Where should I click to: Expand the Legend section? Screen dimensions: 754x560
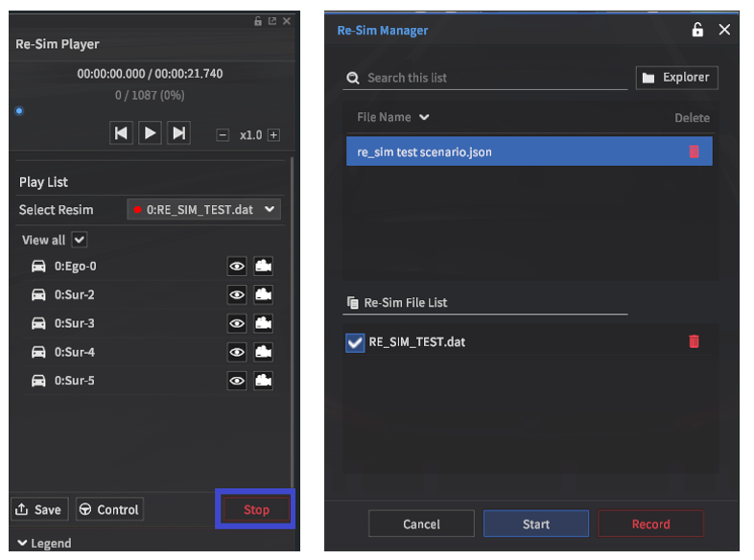(x=43, y=543)
